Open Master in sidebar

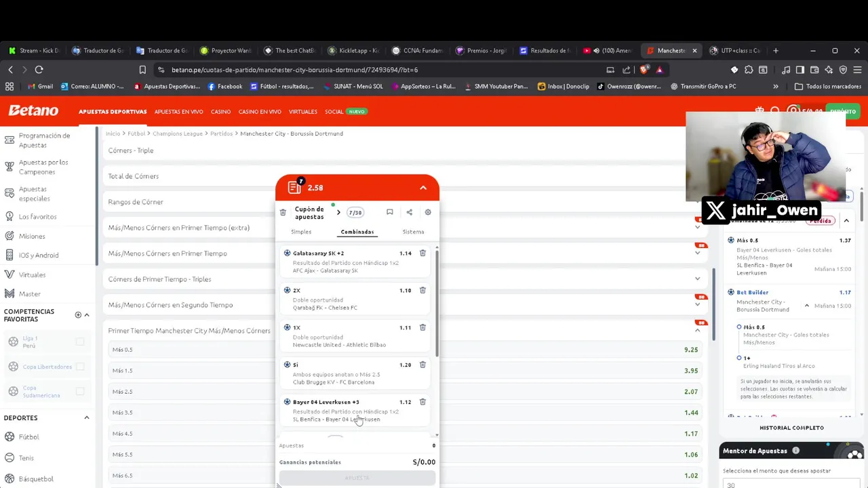[30, 293]
